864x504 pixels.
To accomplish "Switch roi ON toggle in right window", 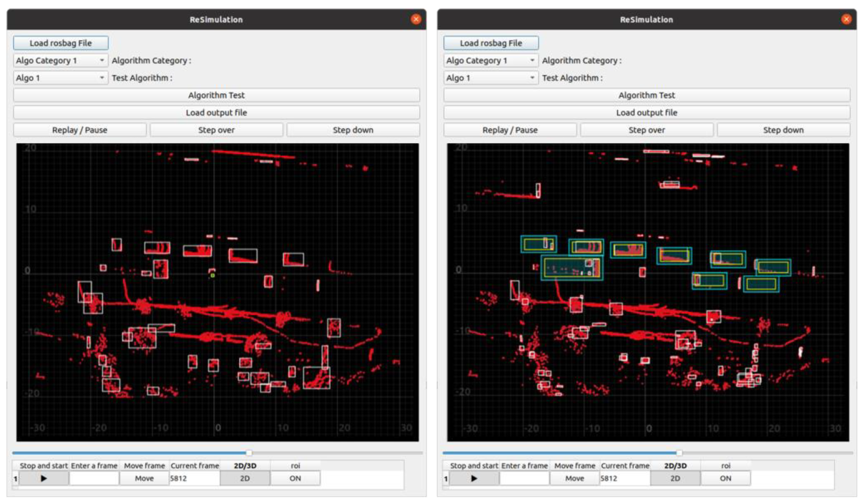I will click(725, 478).
